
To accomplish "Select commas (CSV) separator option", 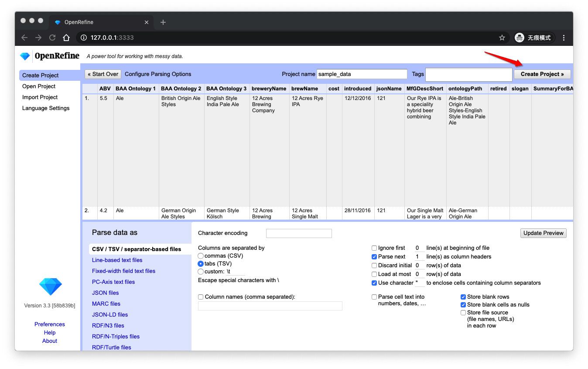I will click(x=201, y=256).
